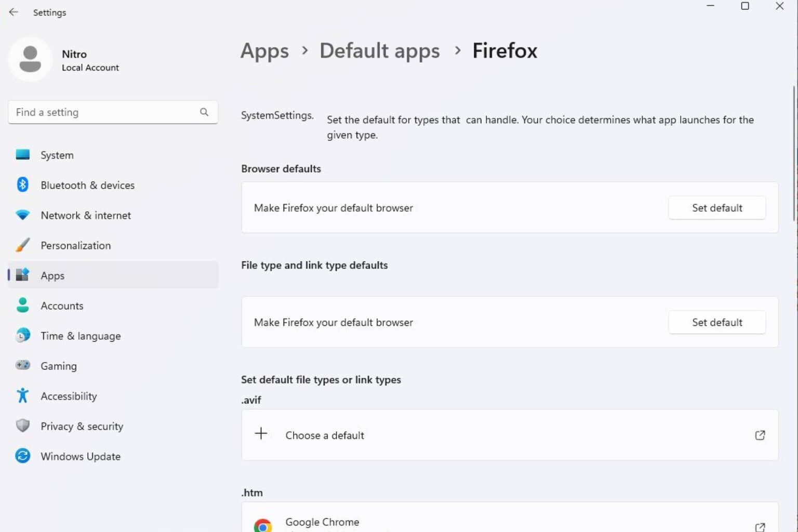
Task: Open Choose a default for .avif files
Action: (324, 435)
